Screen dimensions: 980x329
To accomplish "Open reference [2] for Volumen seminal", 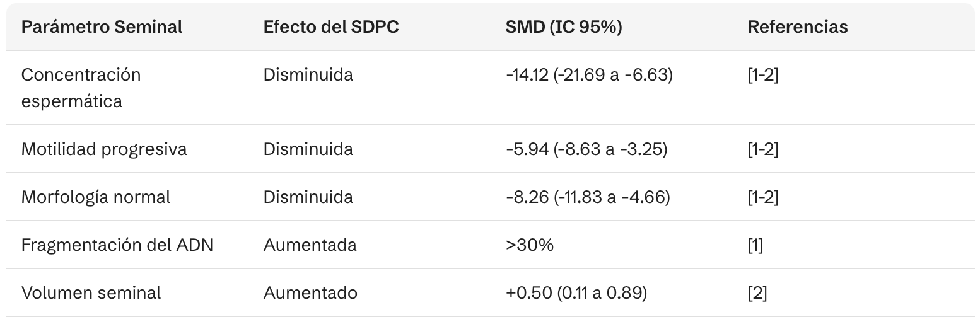I will point(757,293).
